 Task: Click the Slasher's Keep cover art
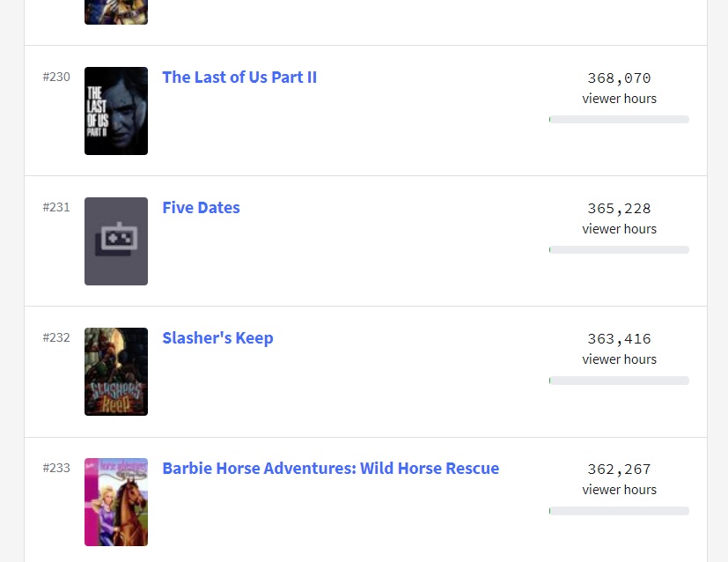point(116,372)
